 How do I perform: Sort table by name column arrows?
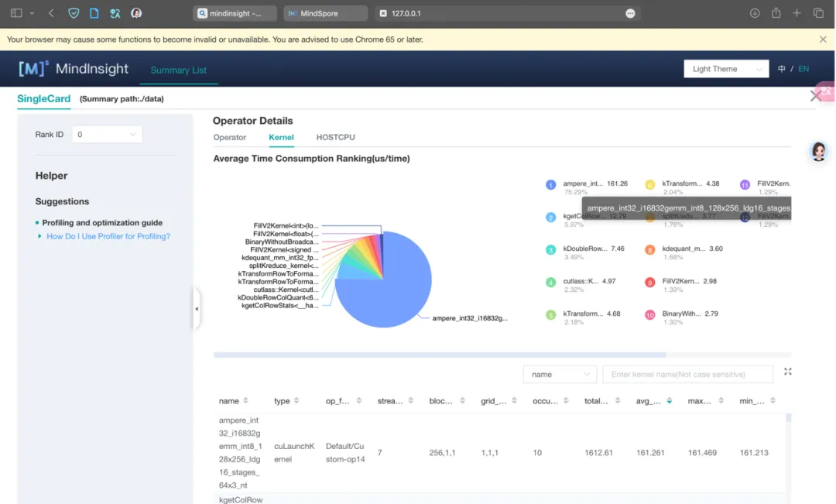click(245, 401)
